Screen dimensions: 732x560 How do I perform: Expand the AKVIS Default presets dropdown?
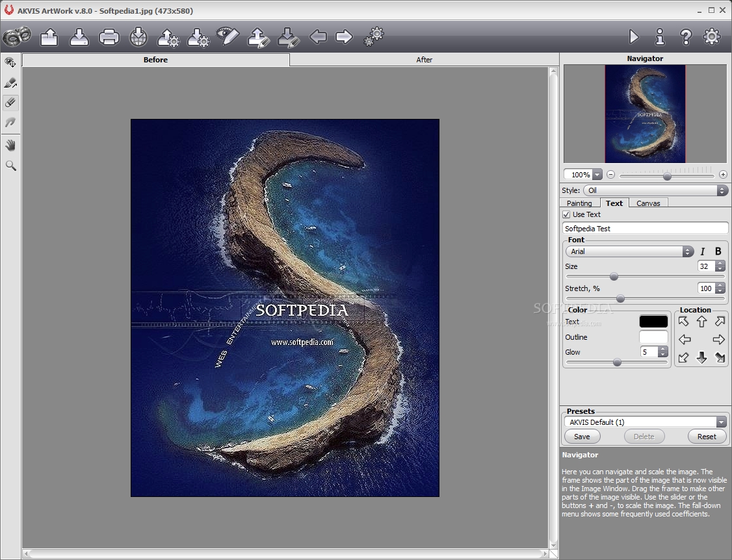pos(721,422)
